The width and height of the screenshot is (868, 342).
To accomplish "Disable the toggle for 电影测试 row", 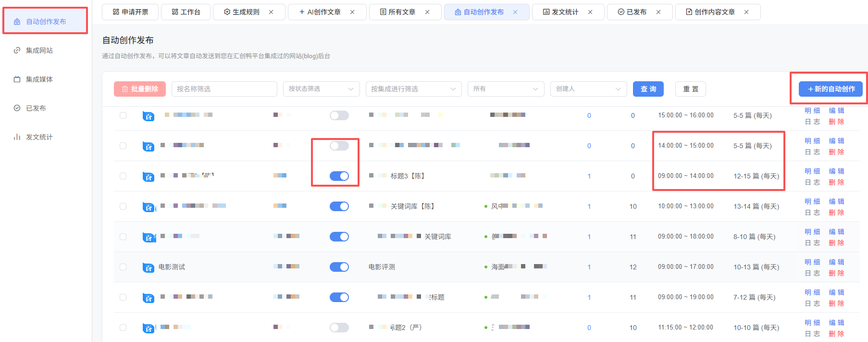I will pos(339,267).
